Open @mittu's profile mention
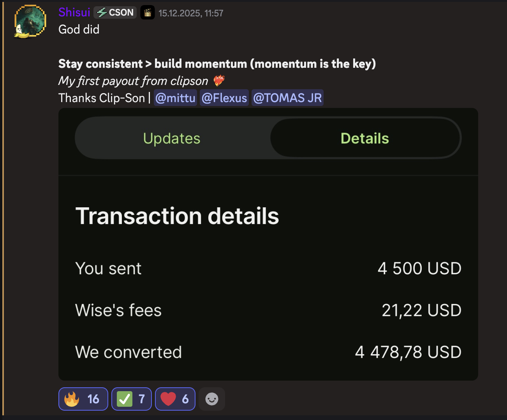507x420 pixels. click(x=175, y=97)
